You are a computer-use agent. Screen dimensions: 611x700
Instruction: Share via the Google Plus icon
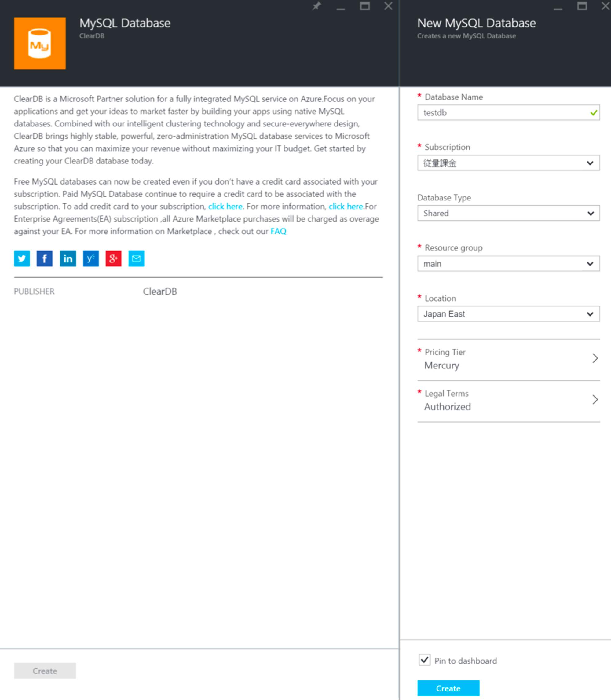(x=114, y=258)
